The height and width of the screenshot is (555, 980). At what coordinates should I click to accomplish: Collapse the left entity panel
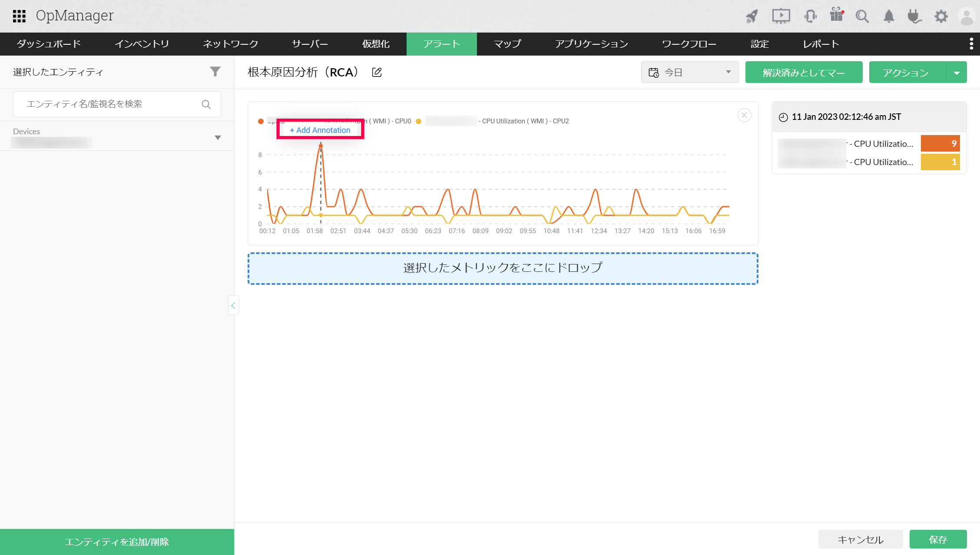coord(233,306)
